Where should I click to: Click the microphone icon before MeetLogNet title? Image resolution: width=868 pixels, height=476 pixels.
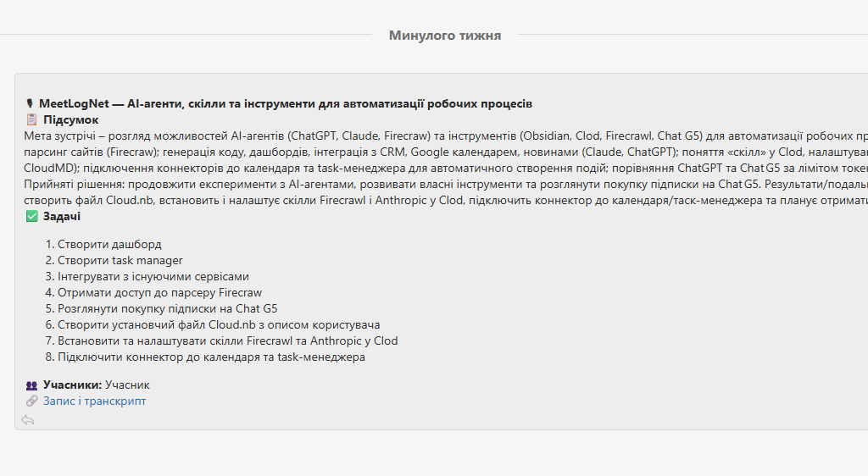30,103
